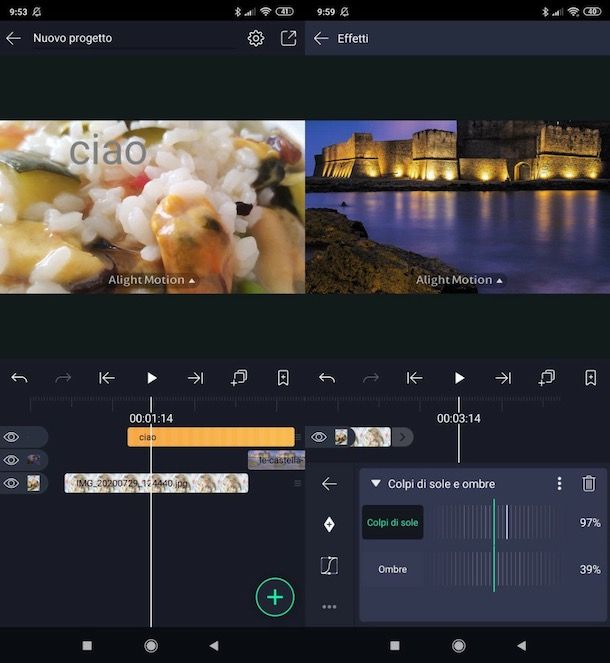Open the effect's three-dot options menu
The height and width of the screenshot is (663, 610).
[x=559, y=484]
